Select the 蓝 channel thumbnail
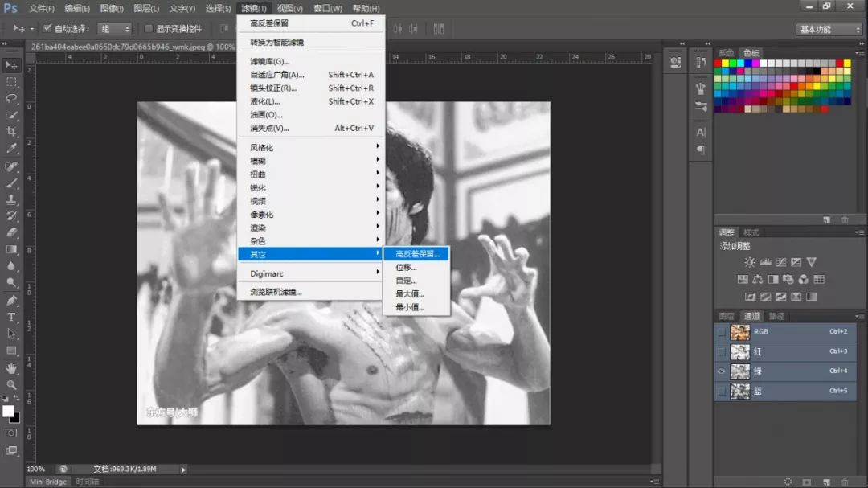Screen dimensions: 868x488 [739, 391]
